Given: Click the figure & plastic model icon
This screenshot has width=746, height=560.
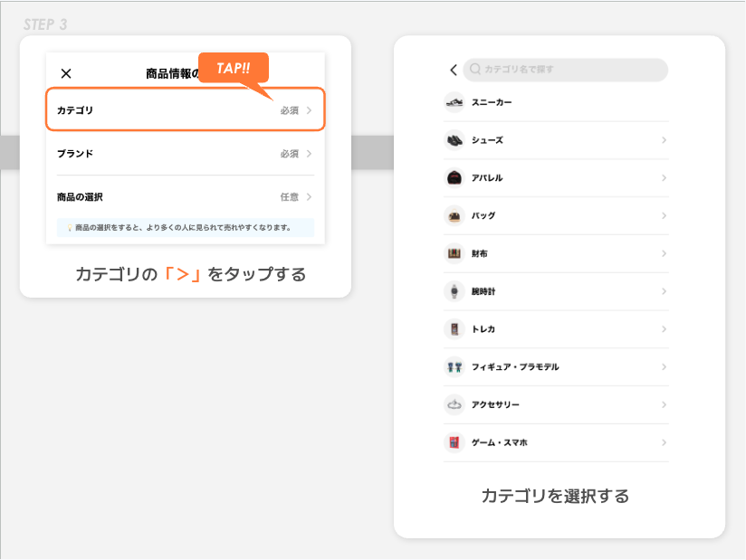Looking at the screenshot, I should 454,367.
